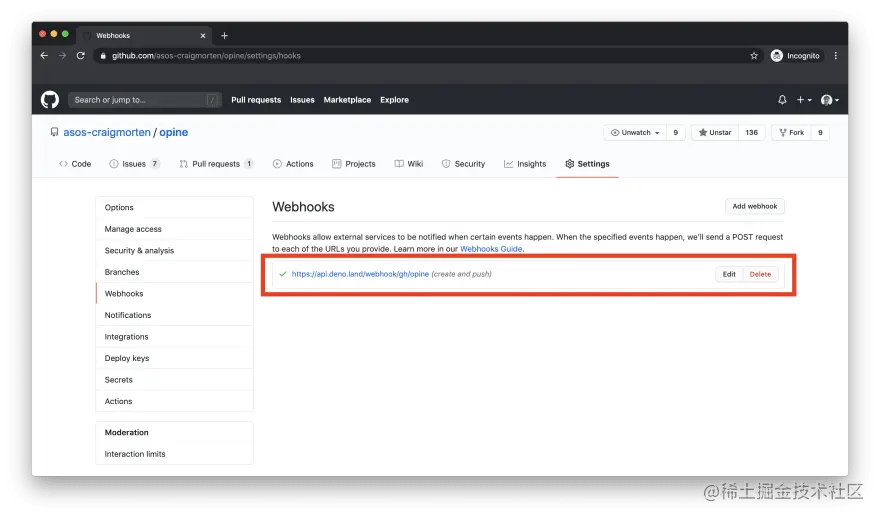The image size is (880, 518).
Task: Open Options in settings sidebar
Action: [175, 208]
